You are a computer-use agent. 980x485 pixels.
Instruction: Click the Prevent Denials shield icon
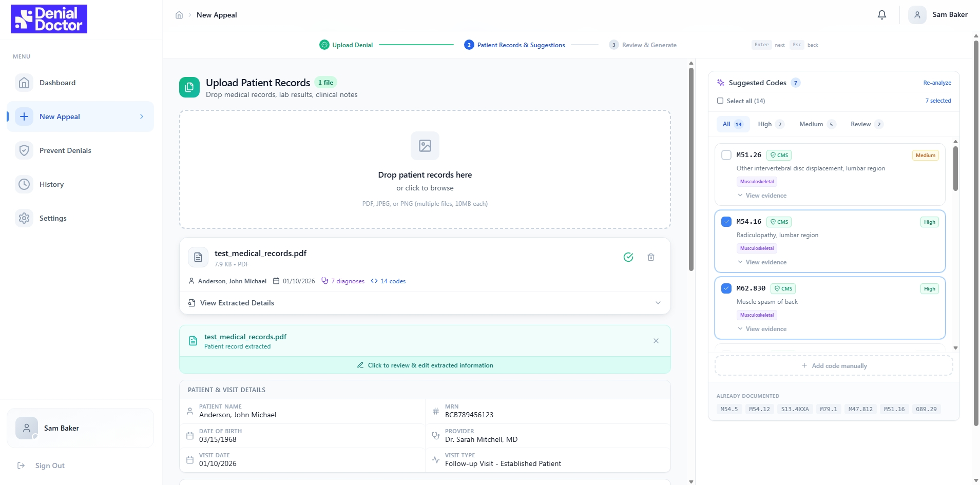point(24,150)
